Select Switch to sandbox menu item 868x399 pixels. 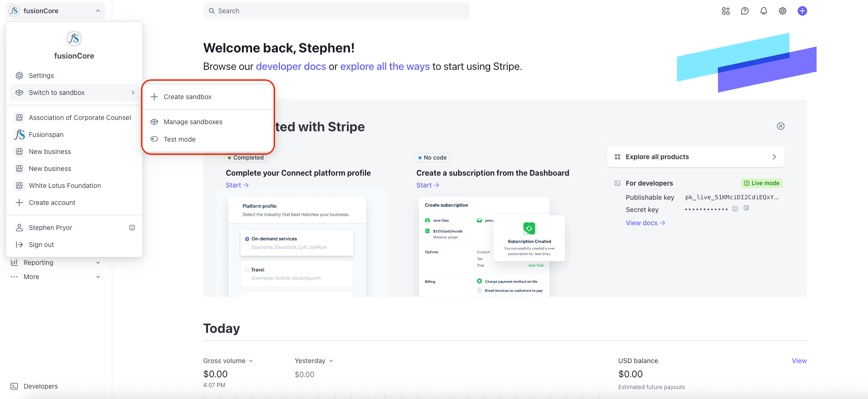pos(74,93)
